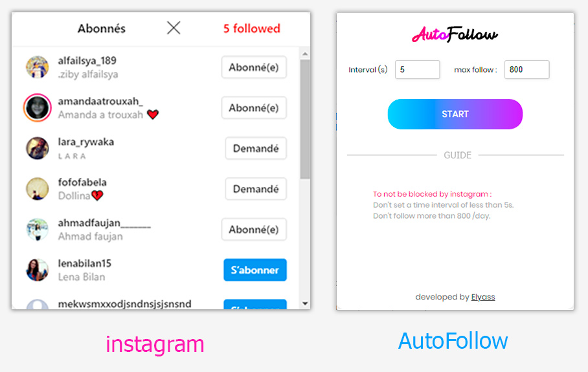Open the Elyass developer link
The image size is (588, 372).
[x=483, y=298]
